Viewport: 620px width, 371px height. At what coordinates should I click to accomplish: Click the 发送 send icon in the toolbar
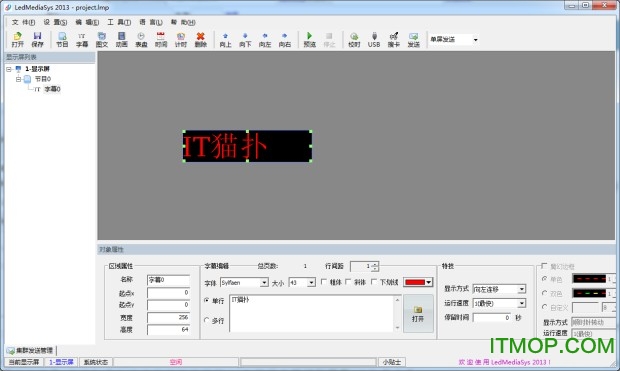[414, 40]
